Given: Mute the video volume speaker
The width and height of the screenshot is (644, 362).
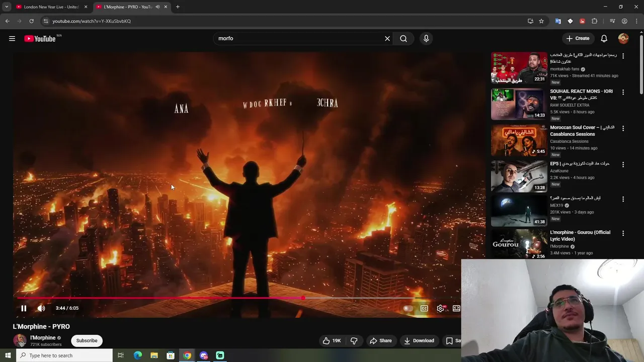Looking at the screenshot, I should (41, 308).
